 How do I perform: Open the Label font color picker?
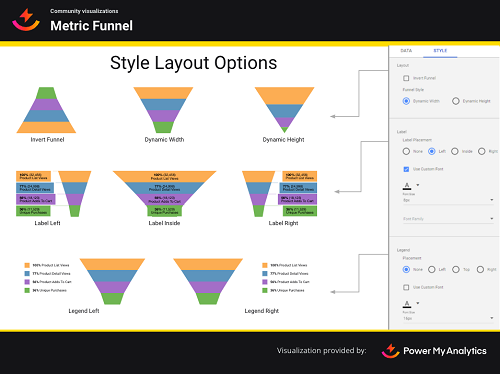pos(411,186)
